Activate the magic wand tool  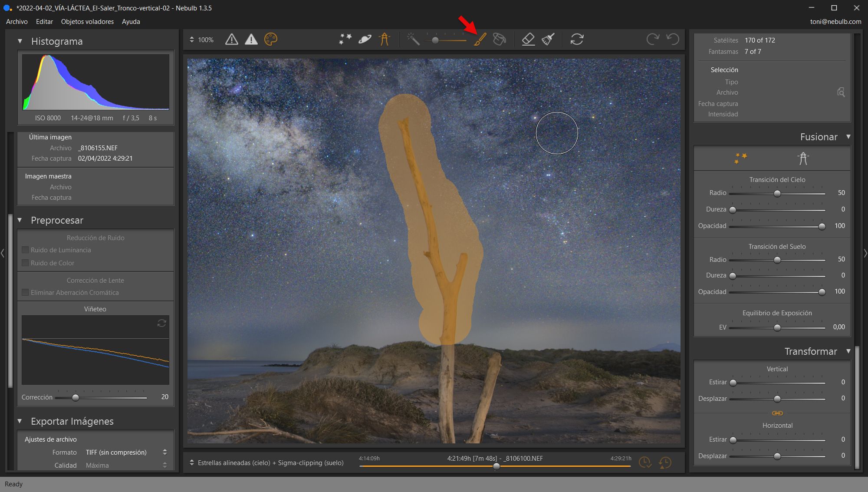(413, 40)
